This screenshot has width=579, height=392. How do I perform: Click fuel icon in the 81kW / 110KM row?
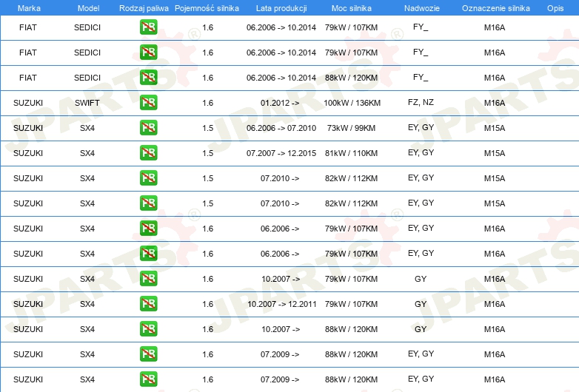(x=148, y=153)
